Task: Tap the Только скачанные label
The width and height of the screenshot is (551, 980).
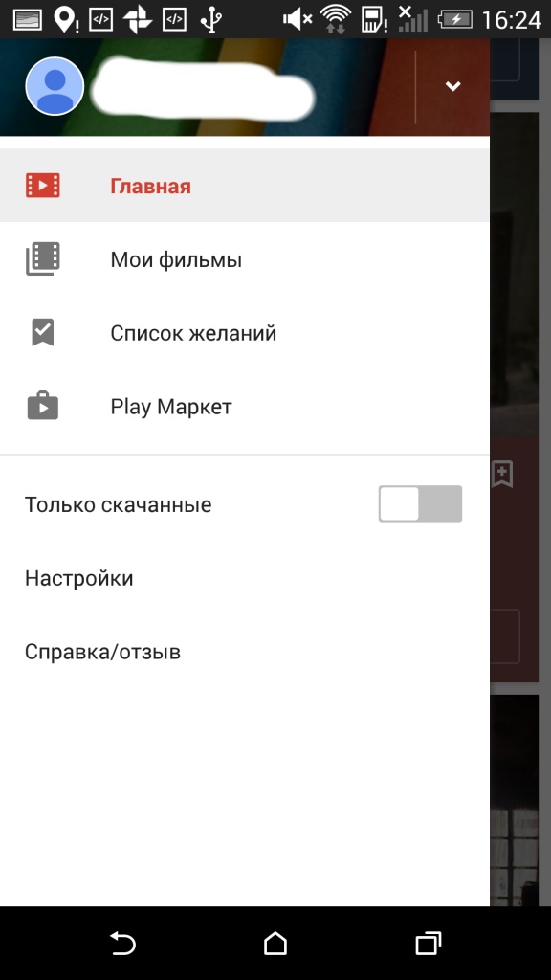Action: point(118,504)
